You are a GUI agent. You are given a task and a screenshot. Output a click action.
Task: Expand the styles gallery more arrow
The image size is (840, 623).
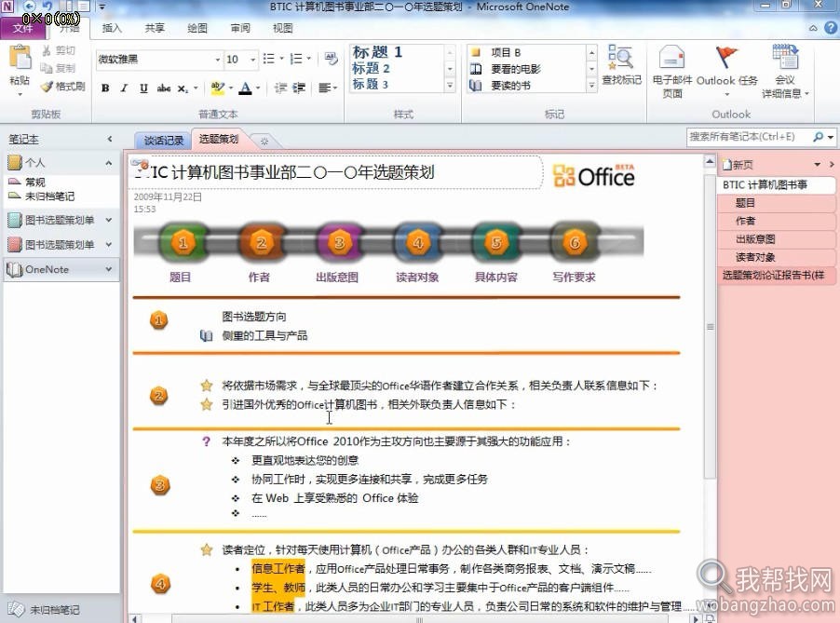tap(450, 85)
